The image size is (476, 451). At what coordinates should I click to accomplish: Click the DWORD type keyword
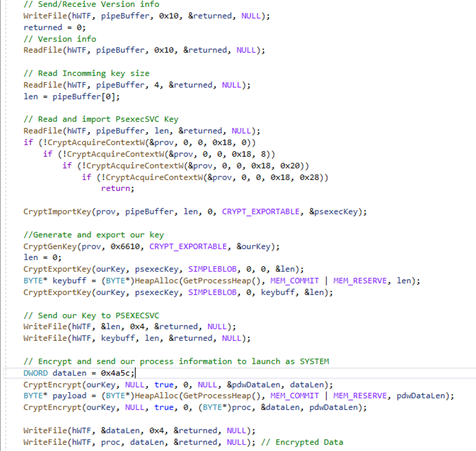[36, 373]
